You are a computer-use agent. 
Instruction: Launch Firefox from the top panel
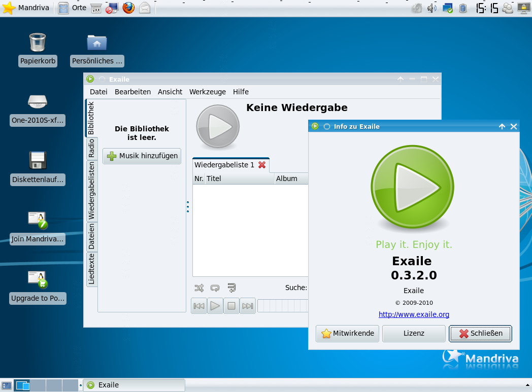pyautogui.click(x=128, y=8)
